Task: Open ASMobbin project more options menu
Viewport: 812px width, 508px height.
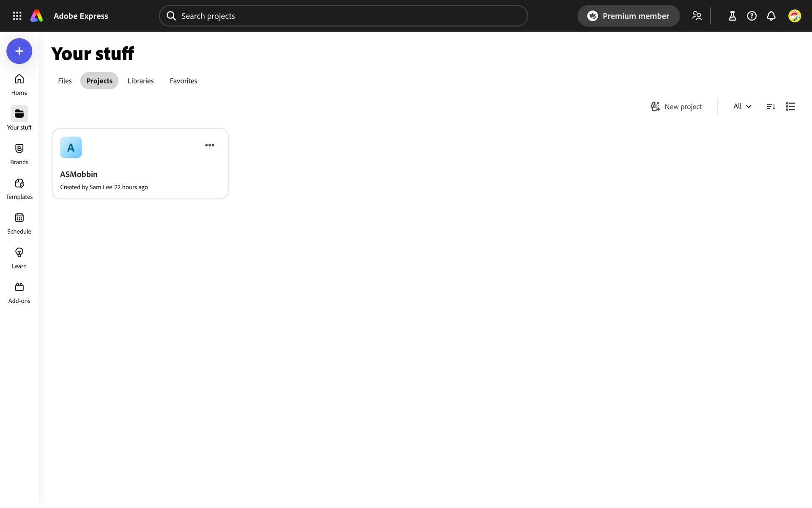Action: click(209, 145)
